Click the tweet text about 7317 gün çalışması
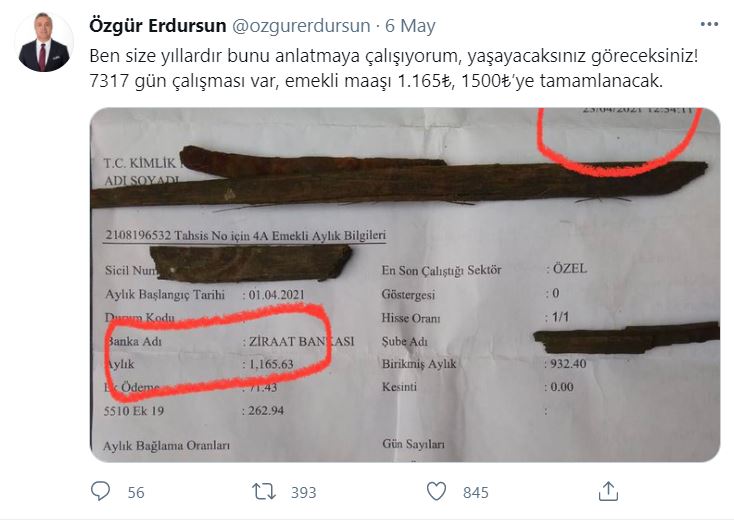This screenshot has height=523, width=734. pos(376,81)
